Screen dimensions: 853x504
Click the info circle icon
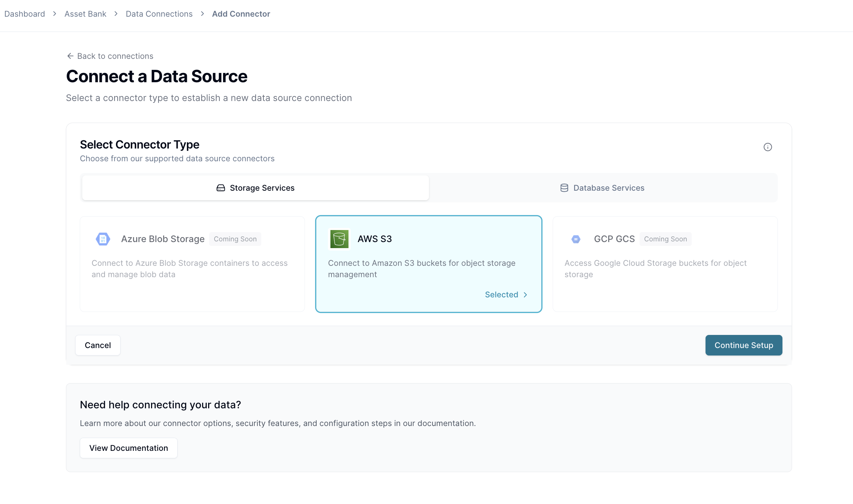pos(768,147)
